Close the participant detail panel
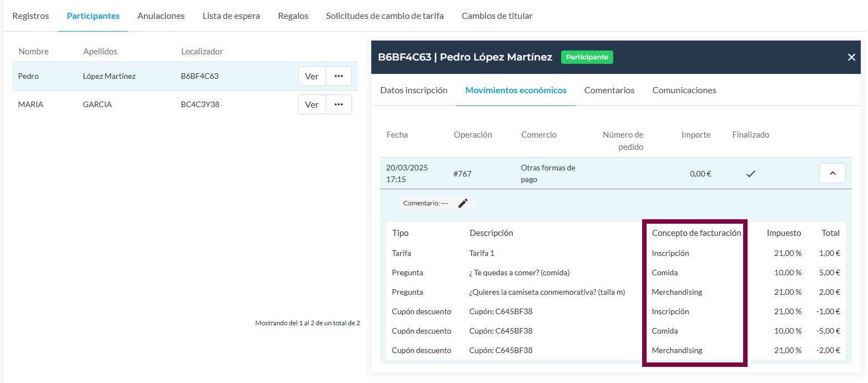The image size is (868, 383). tap(851, 57)
